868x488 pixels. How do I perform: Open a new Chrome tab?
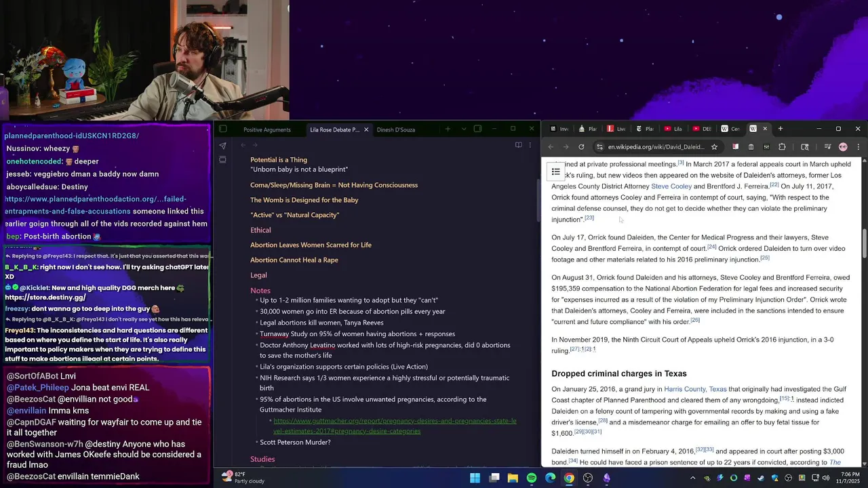click(x=780, y=129)
